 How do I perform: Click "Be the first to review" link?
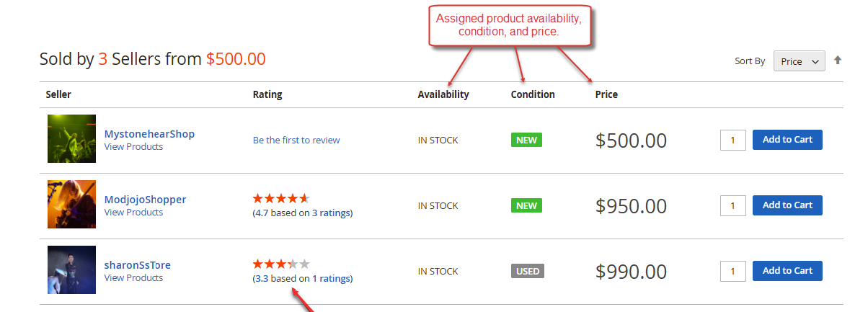[x=296, y=141]
